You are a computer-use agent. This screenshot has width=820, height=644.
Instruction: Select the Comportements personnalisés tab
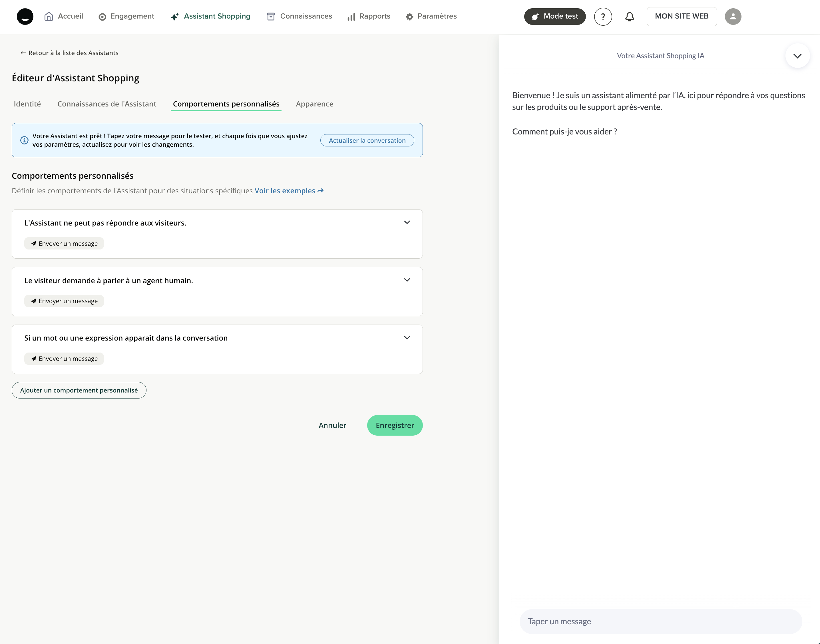[x=226, y=104]
